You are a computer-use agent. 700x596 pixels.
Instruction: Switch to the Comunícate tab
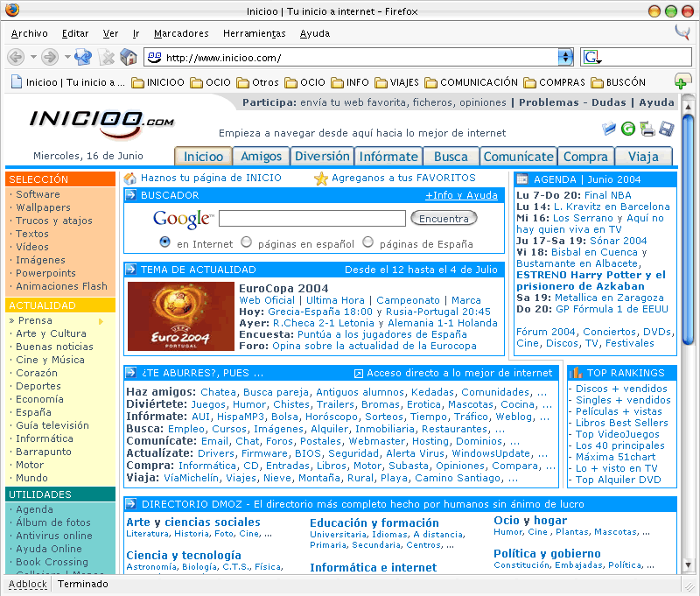tap(518, 157)
